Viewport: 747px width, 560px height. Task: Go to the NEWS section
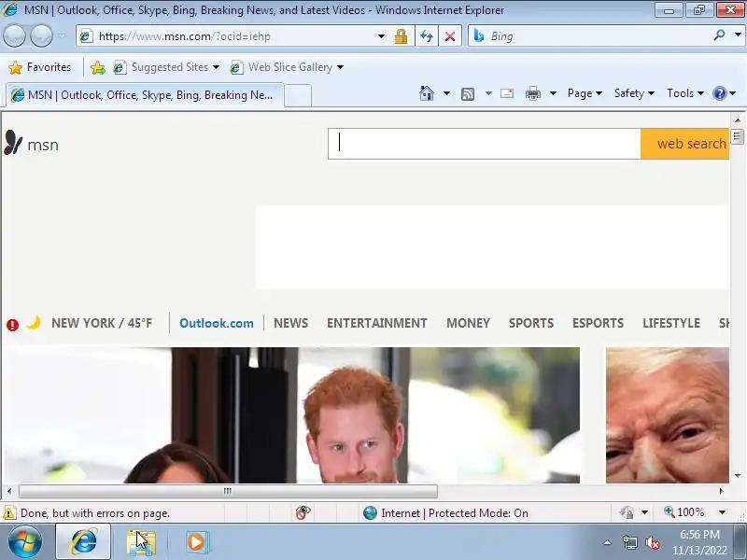point(290,323)
